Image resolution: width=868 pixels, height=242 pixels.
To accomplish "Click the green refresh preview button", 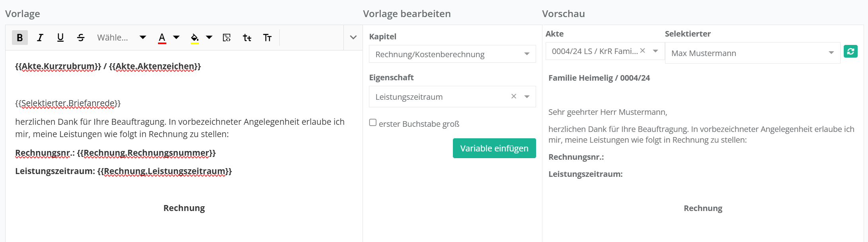I will pyautogui.click(x=850, y=51).
